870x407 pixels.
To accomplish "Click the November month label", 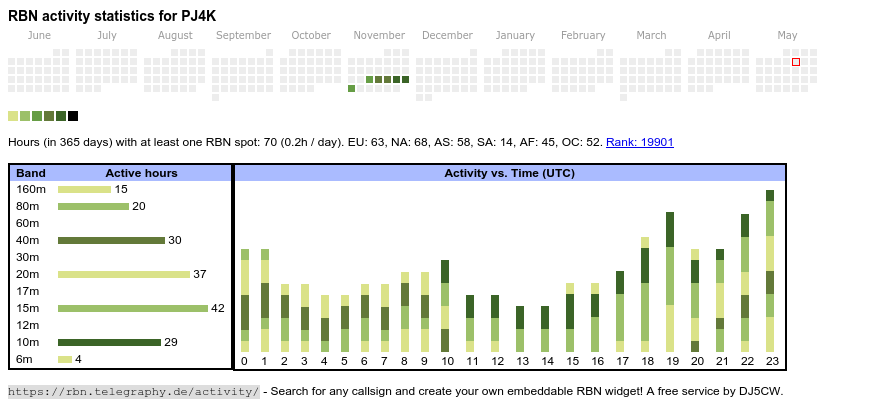I will (379, 35).
